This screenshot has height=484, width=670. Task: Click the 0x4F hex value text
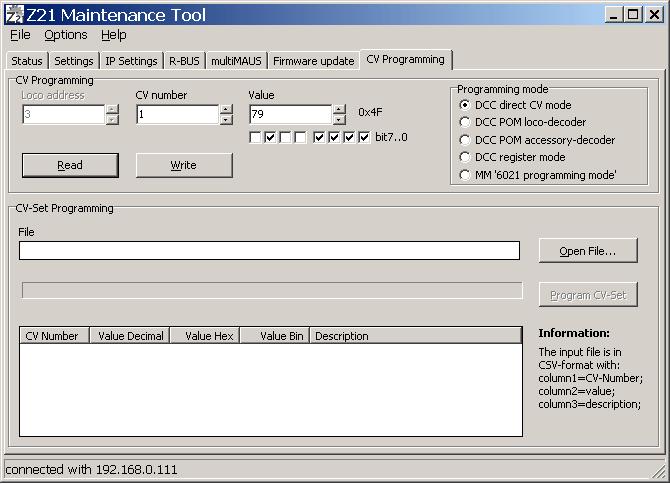pos(370,112)
